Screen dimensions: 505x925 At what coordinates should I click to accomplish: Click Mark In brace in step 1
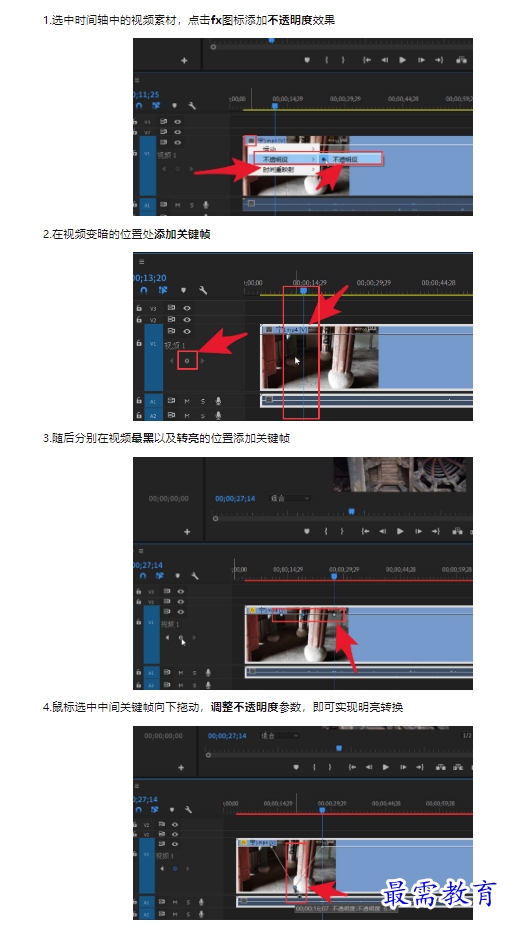[326, 60]
